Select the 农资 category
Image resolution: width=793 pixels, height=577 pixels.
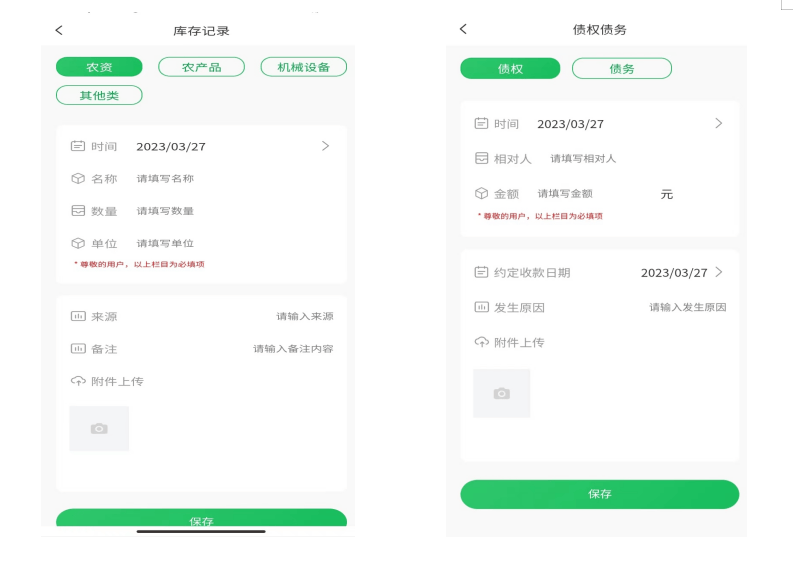pyautogui.click(x=99, y=67)
